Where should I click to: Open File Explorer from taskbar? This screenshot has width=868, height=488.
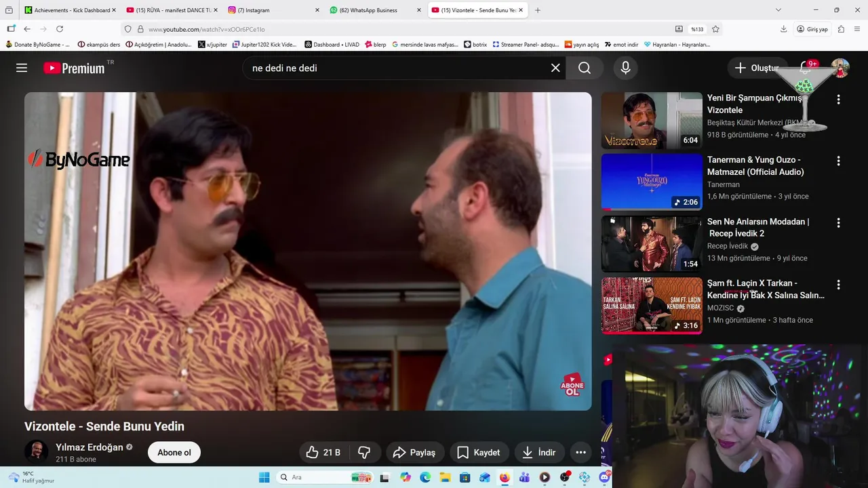pos(445,477)
